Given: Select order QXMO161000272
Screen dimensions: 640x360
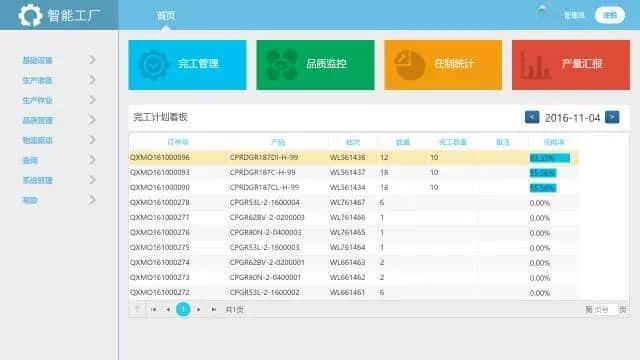Looking at the screenshot, I should point(160,292).
